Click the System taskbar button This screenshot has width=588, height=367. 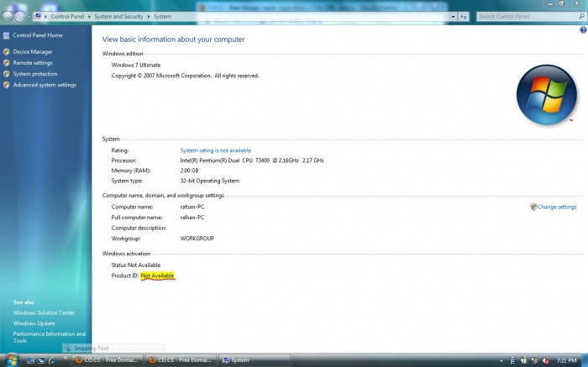coord(255,360)
